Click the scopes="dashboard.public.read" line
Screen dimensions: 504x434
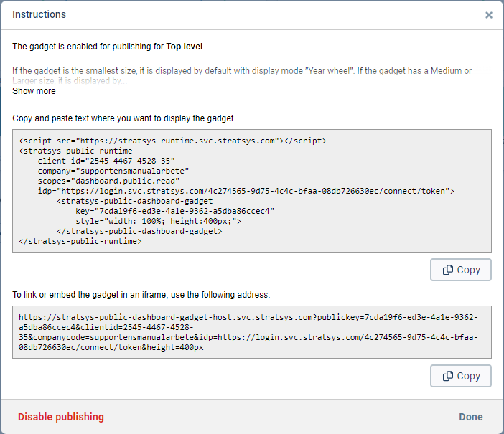click(108, 181)
